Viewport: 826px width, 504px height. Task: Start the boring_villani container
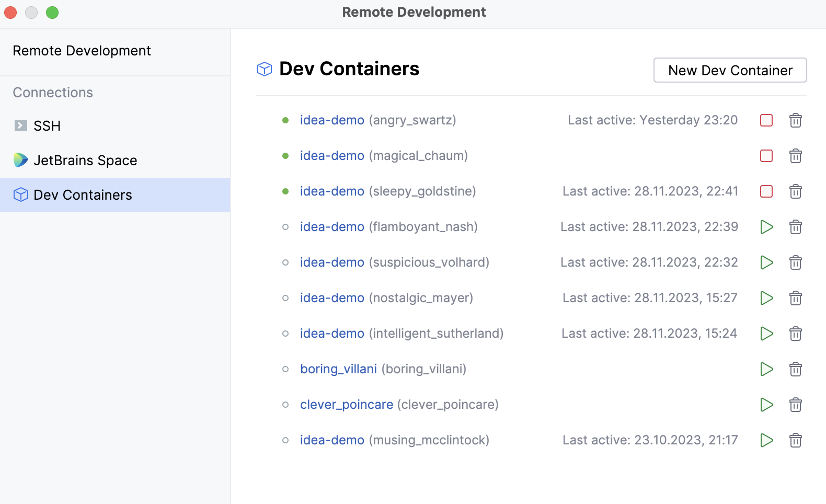tap(766, 369)
